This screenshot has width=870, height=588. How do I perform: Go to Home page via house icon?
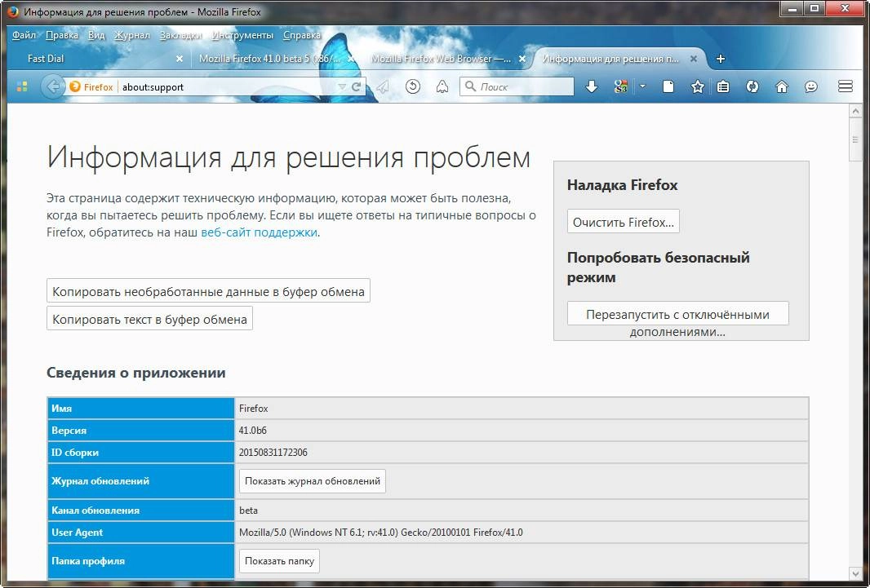[782, 87]
